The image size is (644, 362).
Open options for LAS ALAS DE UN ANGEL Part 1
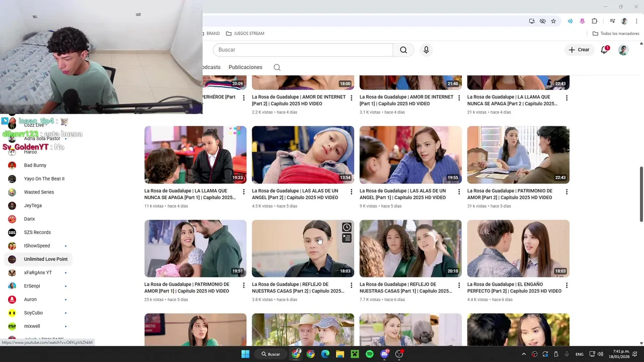(x=459, y=192)
